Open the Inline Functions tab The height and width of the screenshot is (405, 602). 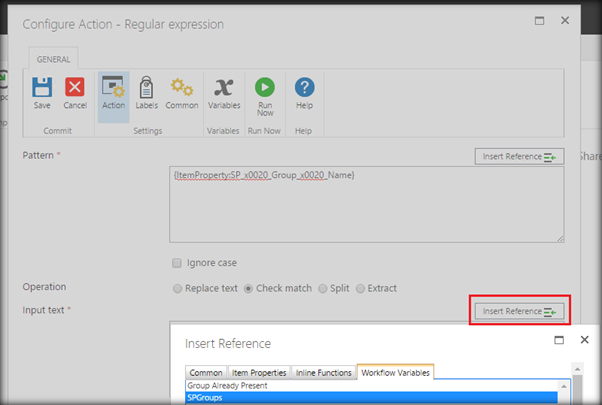coord(323,373)
